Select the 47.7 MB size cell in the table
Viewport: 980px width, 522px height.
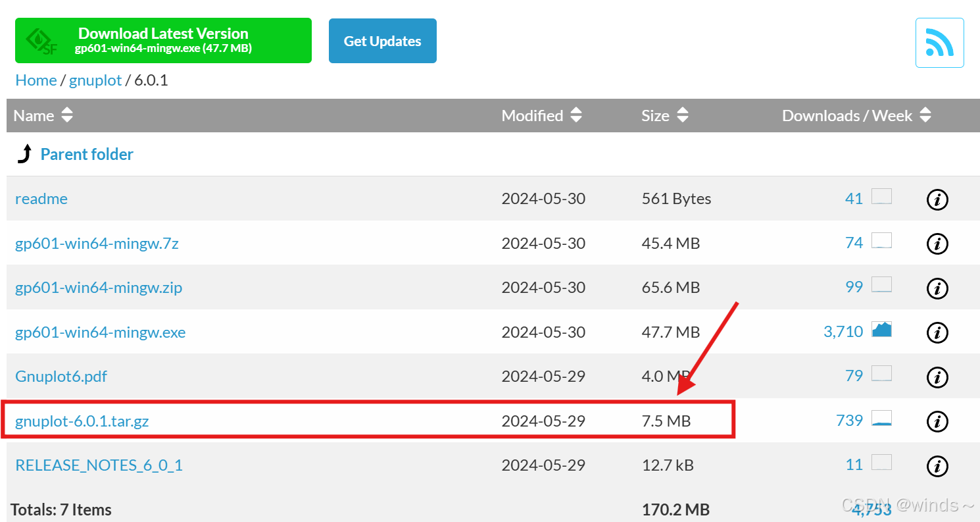670,332
